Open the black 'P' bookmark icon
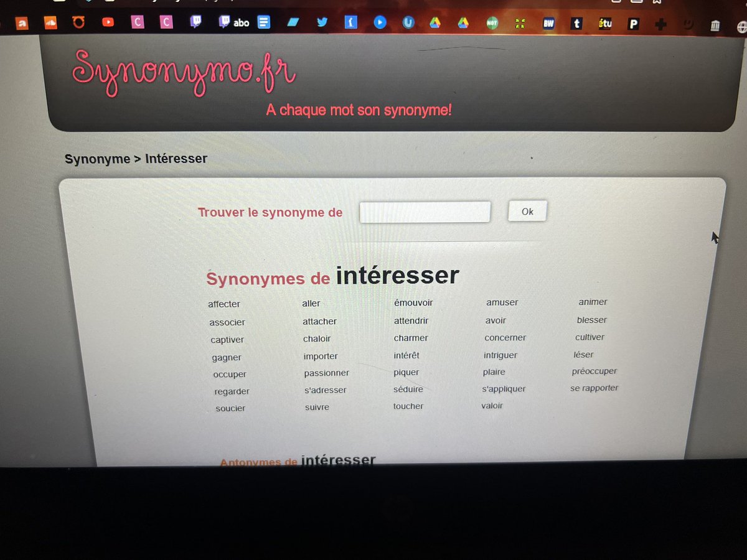Image resolution: width=747 pixels, height=560 pixels. pos(634,25)
